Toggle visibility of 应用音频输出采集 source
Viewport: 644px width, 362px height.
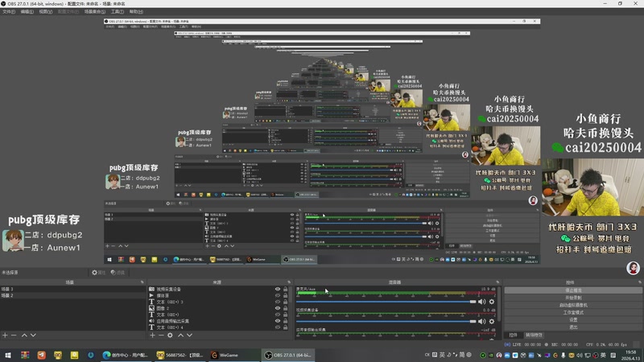click(x=278, y=321)
